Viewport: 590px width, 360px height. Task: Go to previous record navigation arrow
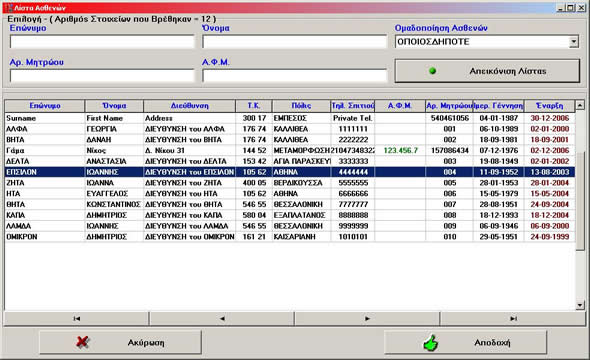pos(222,319)
